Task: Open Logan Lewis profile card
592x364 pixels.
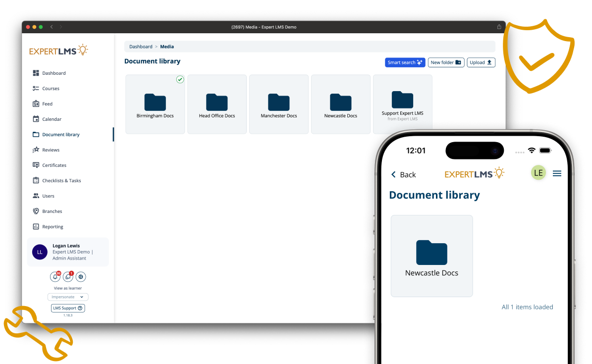Action: click(68, 252)
